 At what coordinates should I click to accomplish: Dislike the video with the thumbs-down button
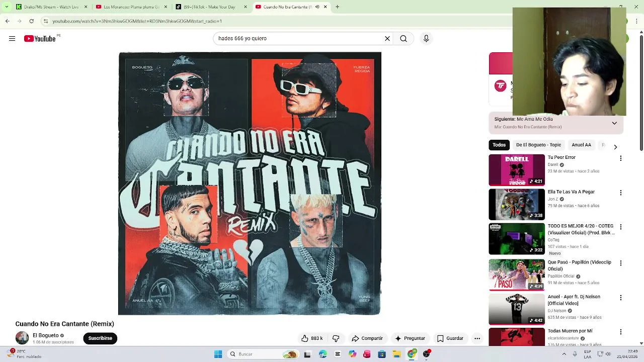pyautogui.click(x=336, y=338)
